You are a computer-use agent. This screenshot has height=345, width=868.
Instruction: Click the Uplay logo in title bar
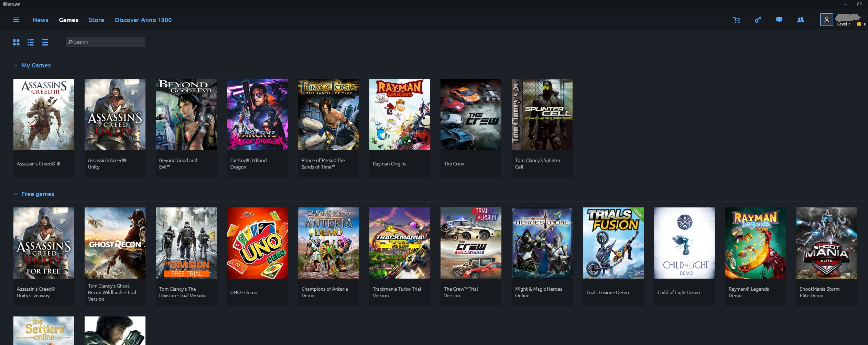coord(12,4)
